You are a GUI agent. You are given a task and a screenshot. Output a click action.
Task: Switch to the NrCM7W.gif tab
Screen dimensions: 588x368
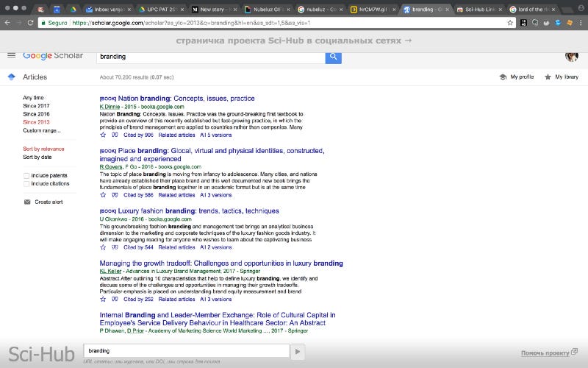pos(373,10)
